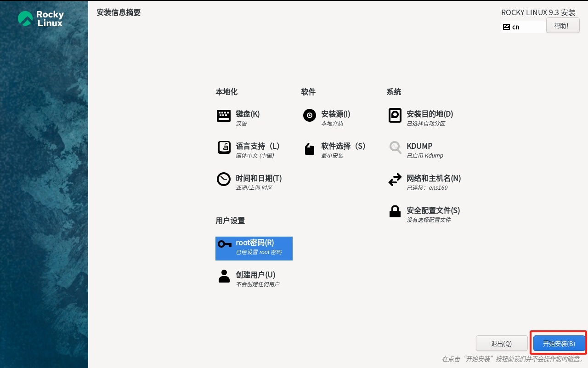Click the ROCKY LINUX 9.3 安装 title text
The height and width of the screenshot is (368, 588).
pyautogui.click(x=538, y=12)
